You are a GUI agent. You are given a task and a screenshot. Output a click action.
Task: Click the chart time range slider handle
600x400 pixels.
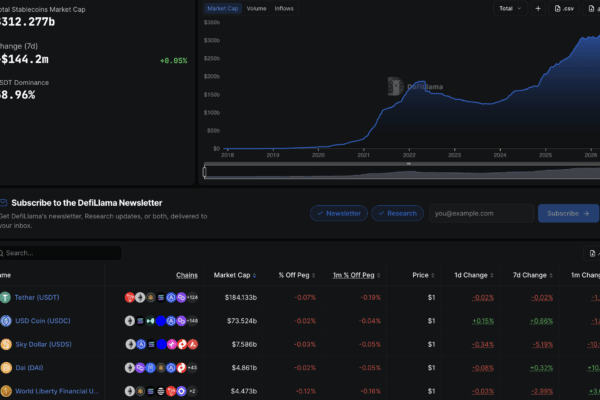(205, 172)
